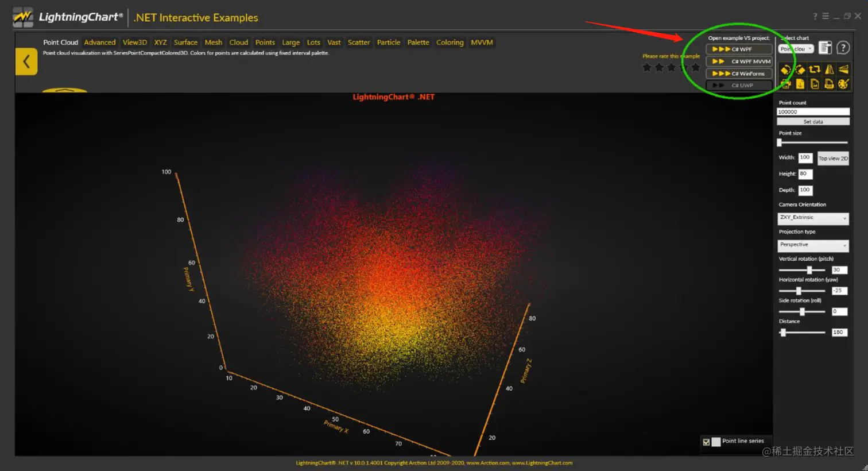Image resolution: width=868 pixels, height=471 pixels.
Task: Open the document list icon beside Select chart
Action: click(x=825, y=48)
